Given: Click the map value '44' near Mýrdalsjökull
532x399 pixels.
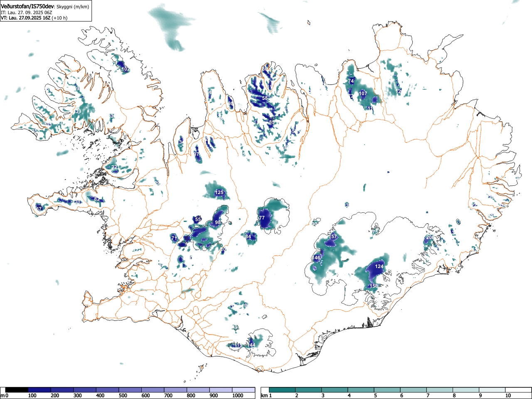Looking at the screenshot, I should point(252,345).
